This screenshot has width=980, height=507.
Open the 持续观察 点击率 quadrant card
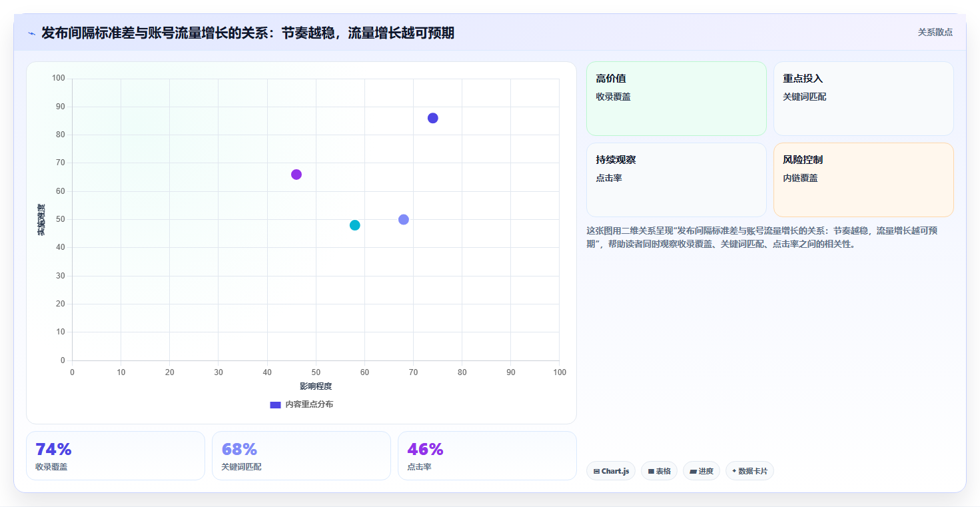click(x=676, y=180)
